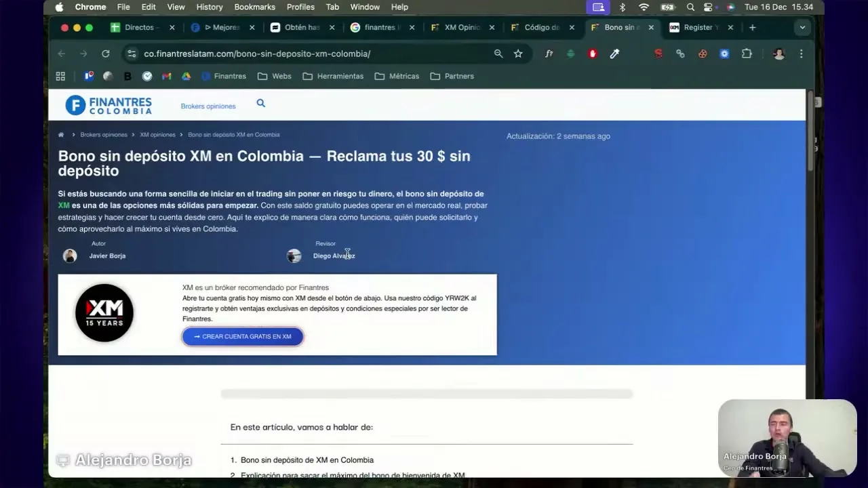Click the page vertical scrollbar
Screen dimensions: 868x488
[x=810, y=132]
